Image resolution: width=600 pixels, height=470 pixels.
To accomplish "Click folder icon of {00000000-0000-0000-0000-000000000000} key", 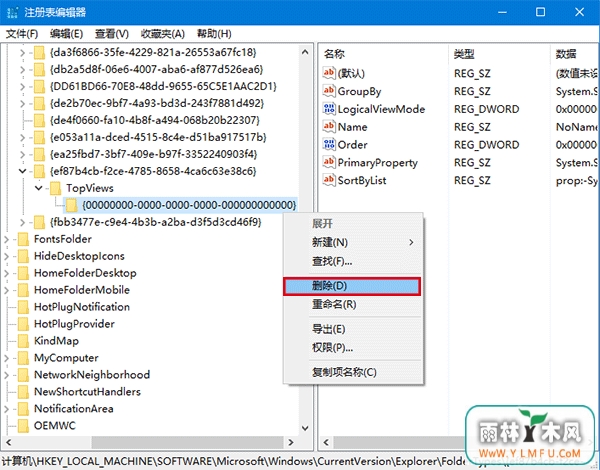I will [x=72, y=205].
